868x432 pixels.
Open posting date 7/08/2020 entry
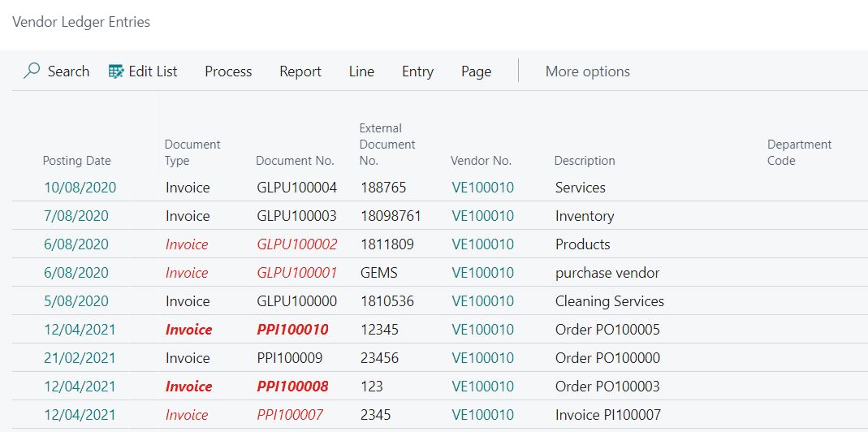tap(76, 215)
